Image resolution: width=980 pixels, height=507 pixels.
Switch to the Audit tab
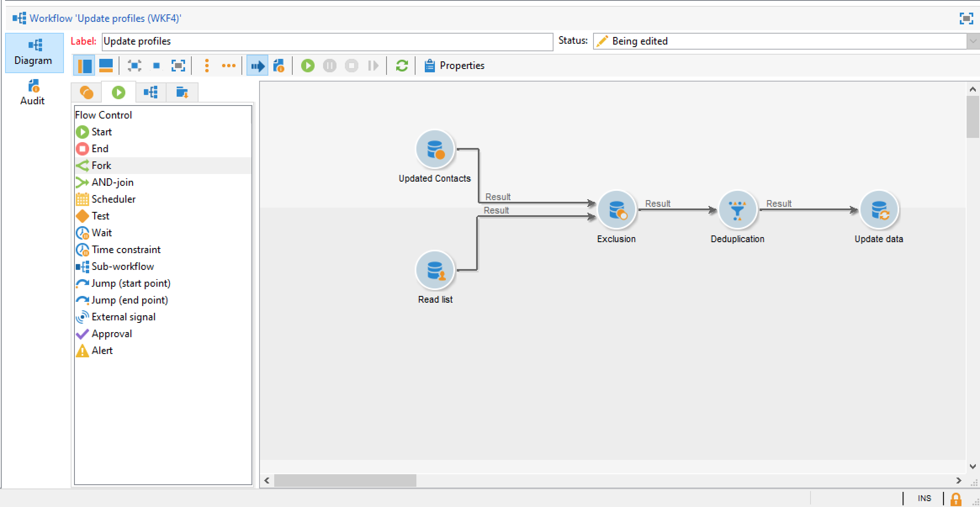[33, 92]
